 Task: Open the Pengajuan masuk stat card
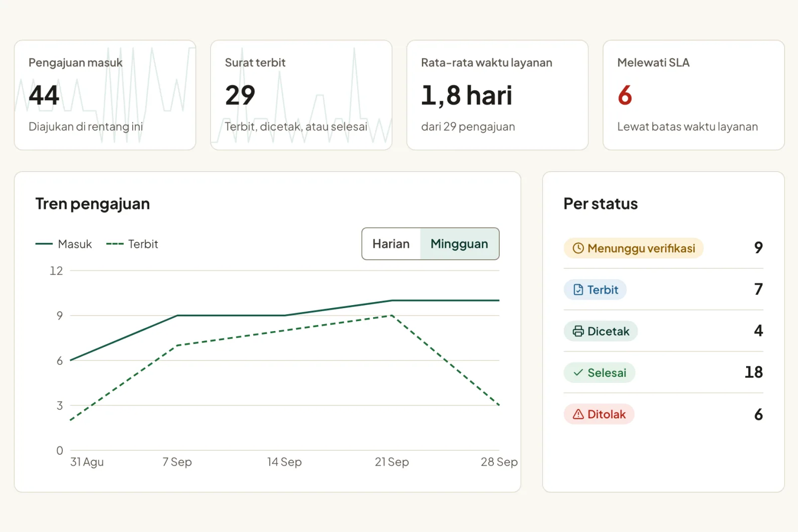click(x=105, y=95)
